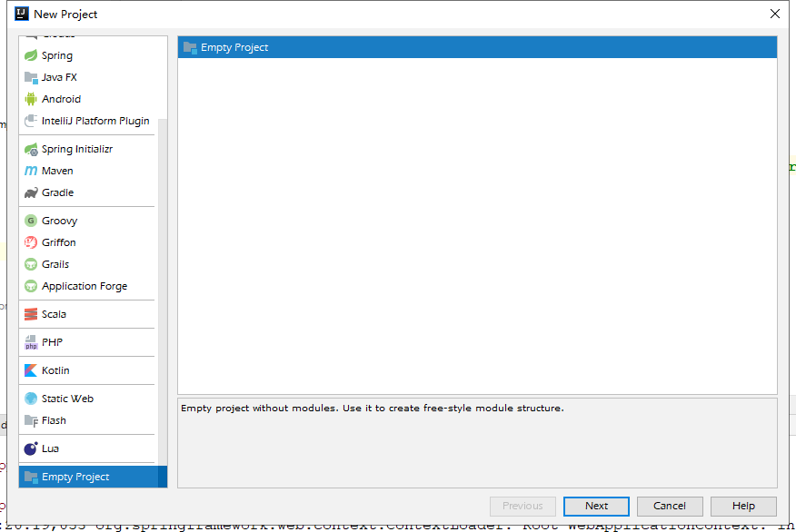This screenshot has width=796, height=532.
Task: Click the Gradle elephant icon
Action: pyautogui.click(x=31, y=192)
